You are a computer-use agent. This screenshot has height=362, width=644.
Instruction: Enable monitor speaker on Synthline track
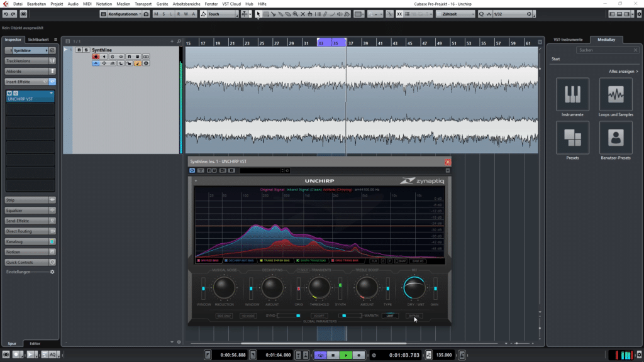[104, 57]
